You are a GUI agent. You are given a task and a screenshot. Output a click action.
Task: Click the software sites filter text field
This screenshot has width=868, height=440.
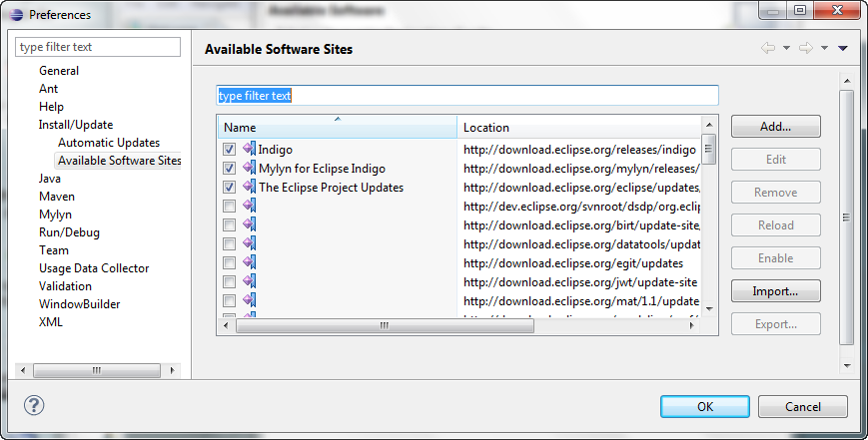click(467, 96)
